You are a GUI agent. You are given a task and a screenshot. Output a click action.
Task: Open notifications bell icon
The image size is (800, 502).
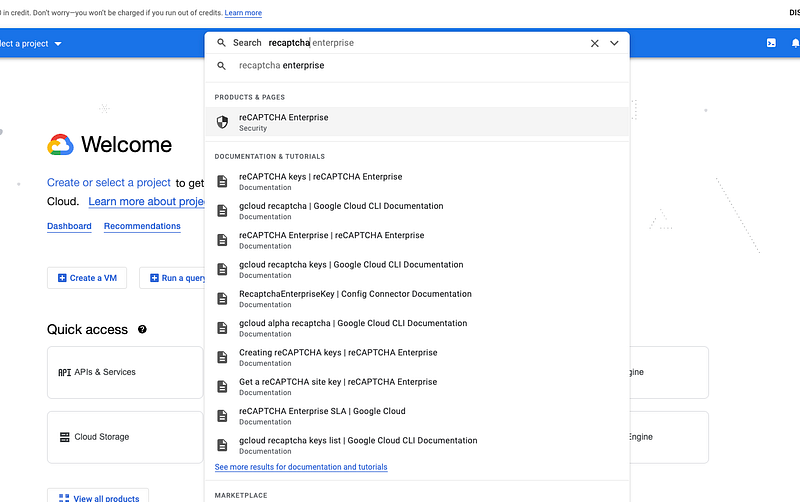[795, 43]
